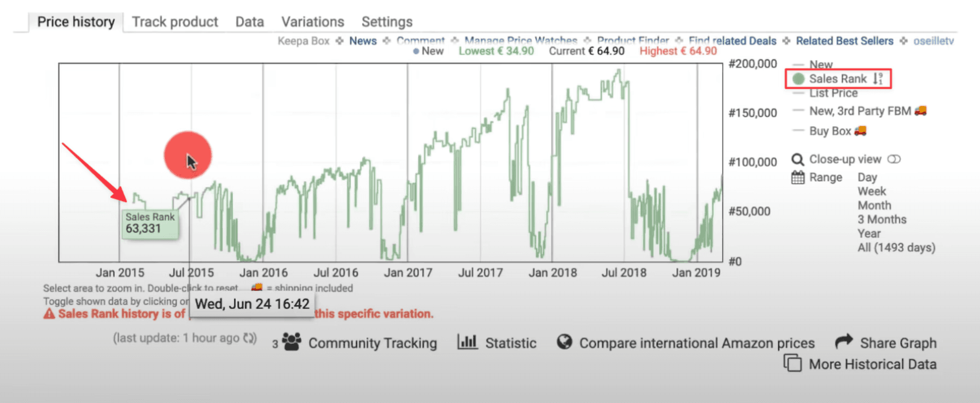Toggle New, 3rd Party FBM series
The height and width of the screenshot is (403, 980).
click(860, 111)
